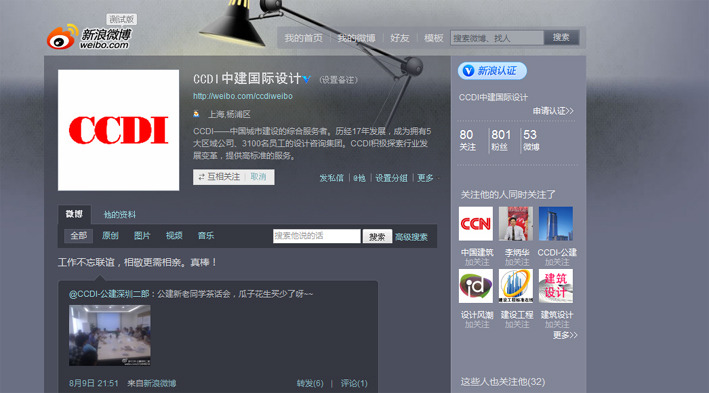Click 新浪微博 post source link

click(160, 383)
